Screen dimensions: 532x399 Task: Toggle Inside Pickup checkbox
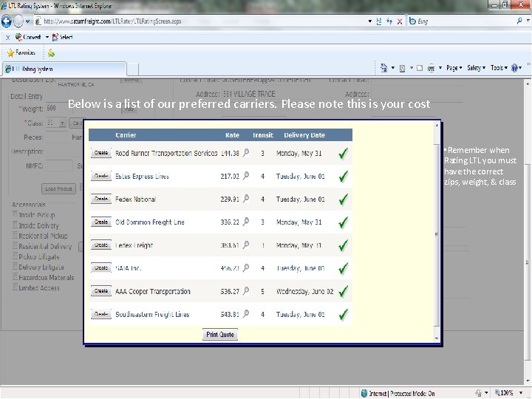coord(15,214)
